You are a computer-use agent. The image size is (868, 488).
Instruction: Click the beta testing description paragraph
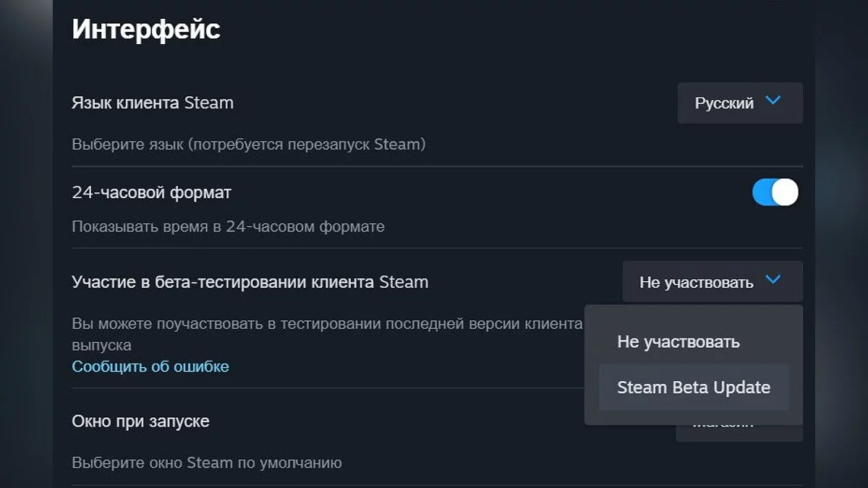(325, 325)
